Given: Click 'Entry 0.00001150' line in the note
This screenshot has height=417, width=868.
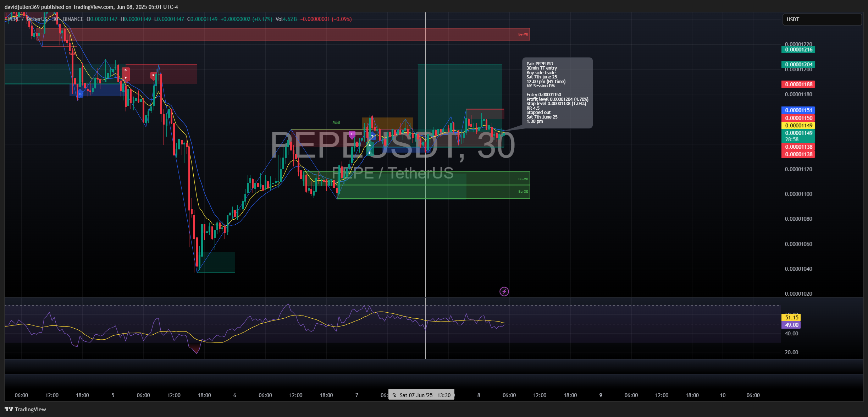Looking at the screenshot, I should click(544, 95).
